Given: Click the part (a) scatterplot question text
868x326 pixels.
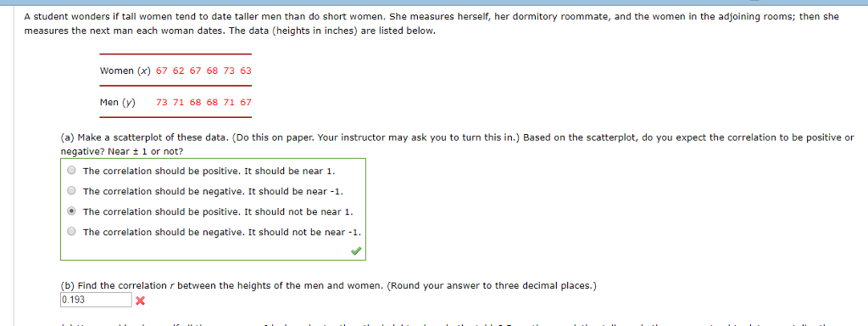Looking at the screenshot, I should (x=457, y=144).
